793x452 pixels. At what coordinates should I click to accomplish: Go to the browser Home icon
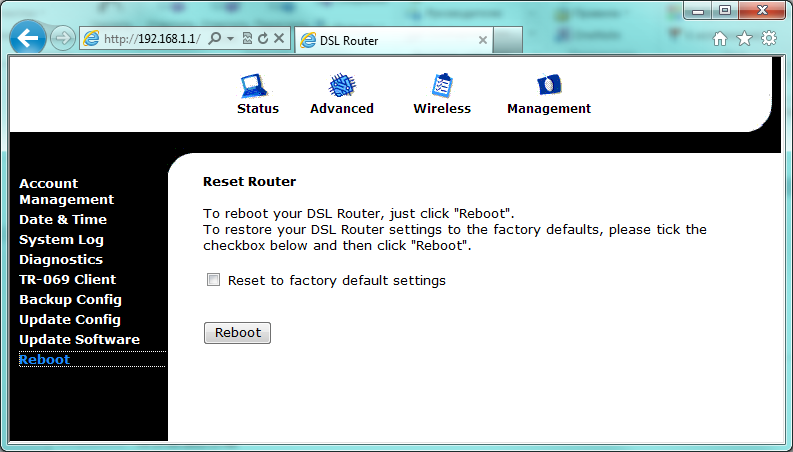(720, 39)
